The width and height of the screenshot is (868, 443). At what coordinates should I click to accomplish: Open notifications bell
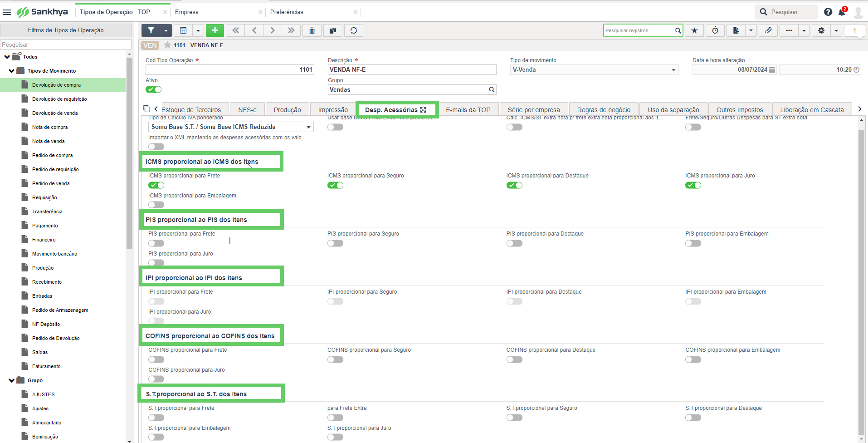(x=842, y=12)
